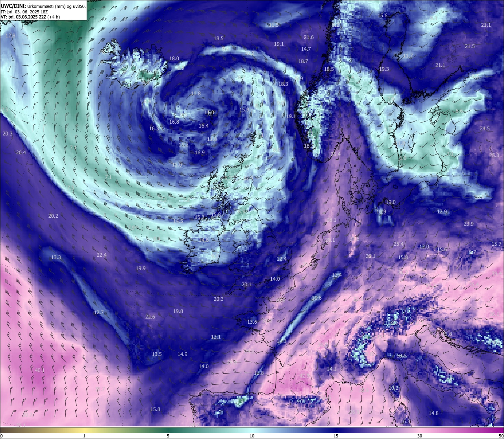Click the map value 18.3
The image size is (504, 439).
[x=283, y=84]
